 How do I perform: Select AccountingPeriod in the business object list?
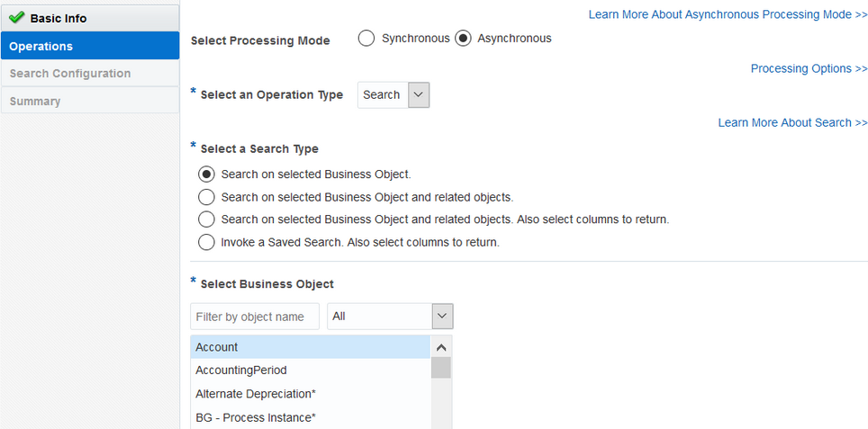tap(240, 371)
